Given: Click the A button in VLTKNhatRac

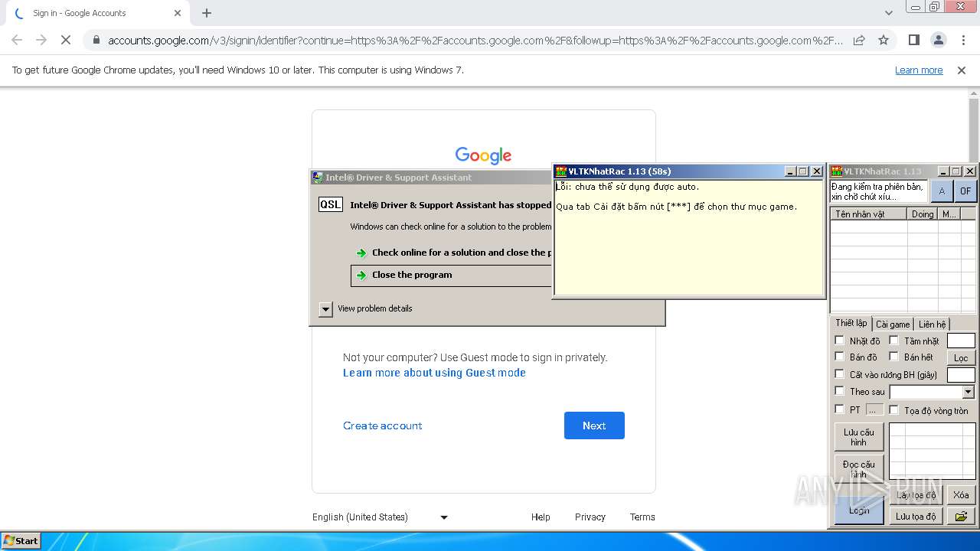Looking at the screenshot, I should pos(942,191).
